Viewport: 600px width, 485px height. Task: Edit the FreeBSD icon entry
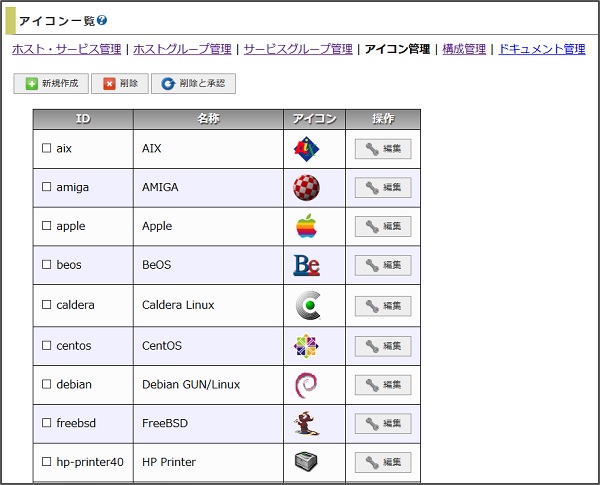[383, 423]
